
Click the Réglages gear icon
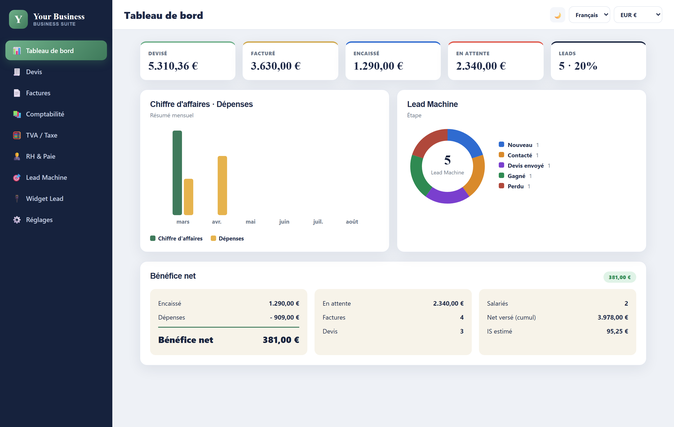coord(17,220)
